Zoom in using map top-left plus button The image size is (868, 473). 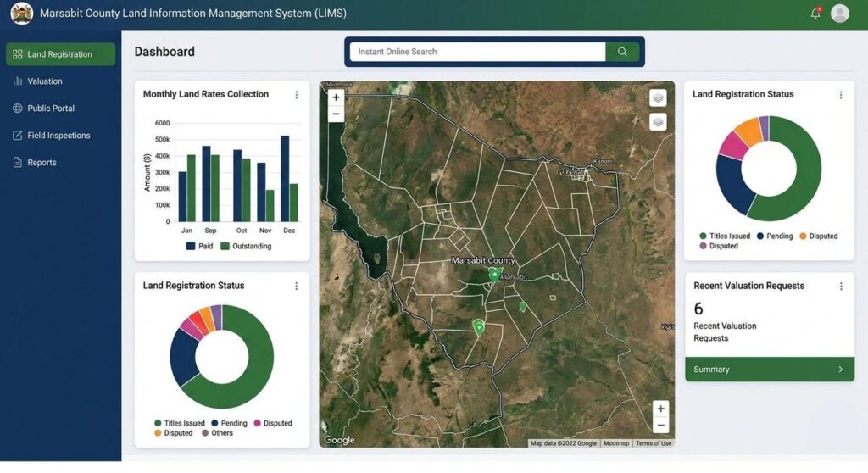[336, 97]
